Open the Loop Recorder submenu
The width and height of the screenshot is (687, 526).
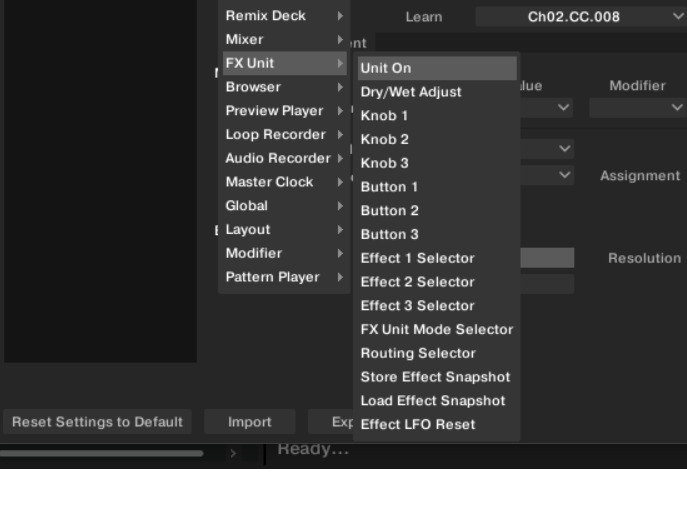pyautogui.click(x=284, y=134)
